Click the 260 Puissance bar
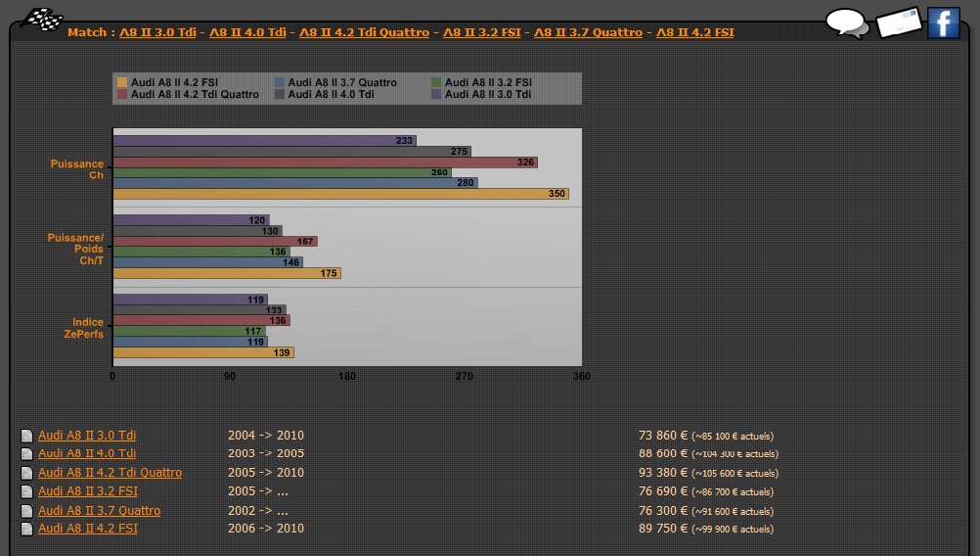 pyautogui.click(x=283, y=172)
